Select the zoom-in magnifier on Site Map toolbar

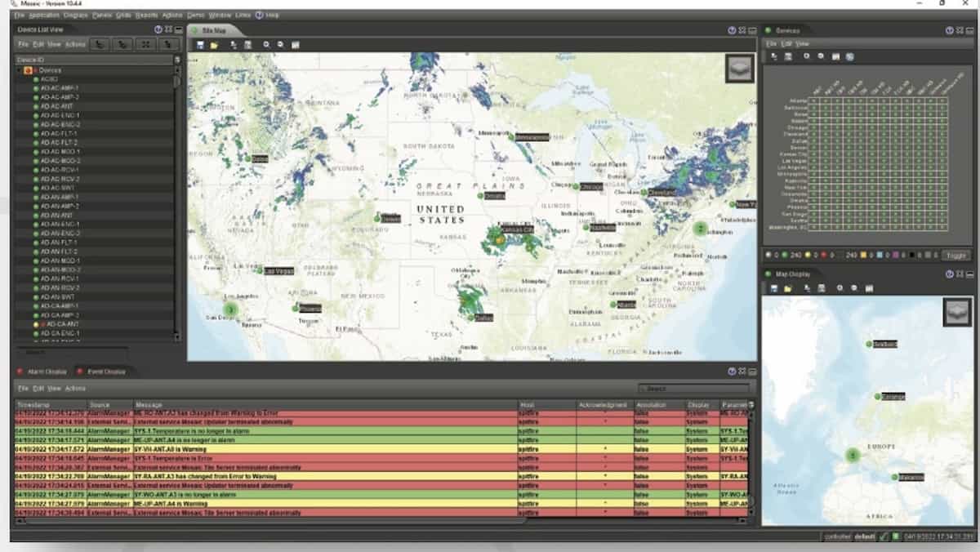pos(267,44)
